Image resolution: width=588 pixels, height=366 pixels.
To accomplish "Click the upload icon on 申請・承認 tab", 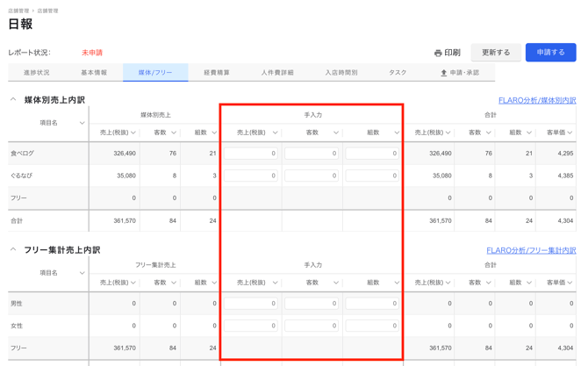I will [x=444, y=73].
